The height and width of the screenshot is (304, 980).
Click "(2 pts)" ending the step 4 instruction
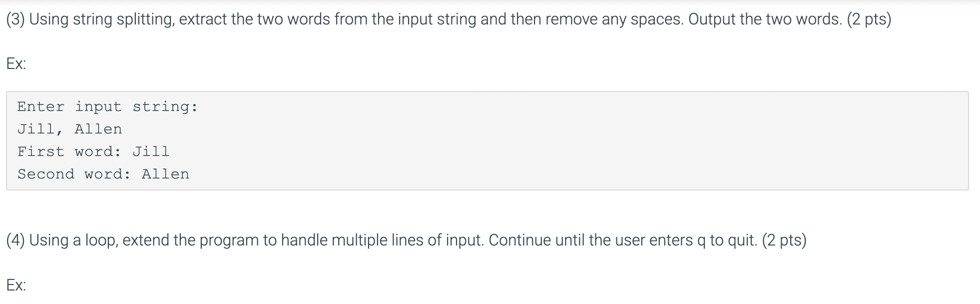pos(784,240)
